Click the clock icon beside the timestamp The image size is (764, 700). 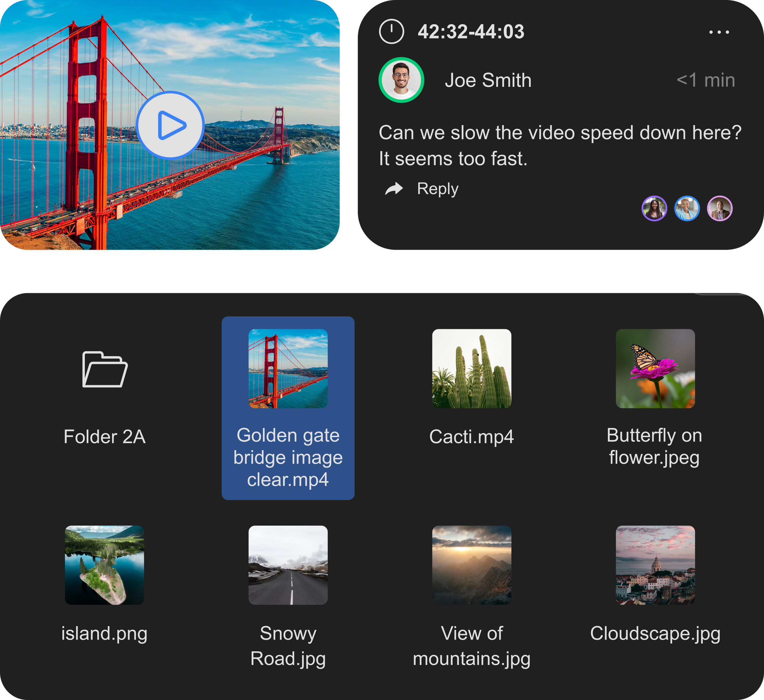391,31
